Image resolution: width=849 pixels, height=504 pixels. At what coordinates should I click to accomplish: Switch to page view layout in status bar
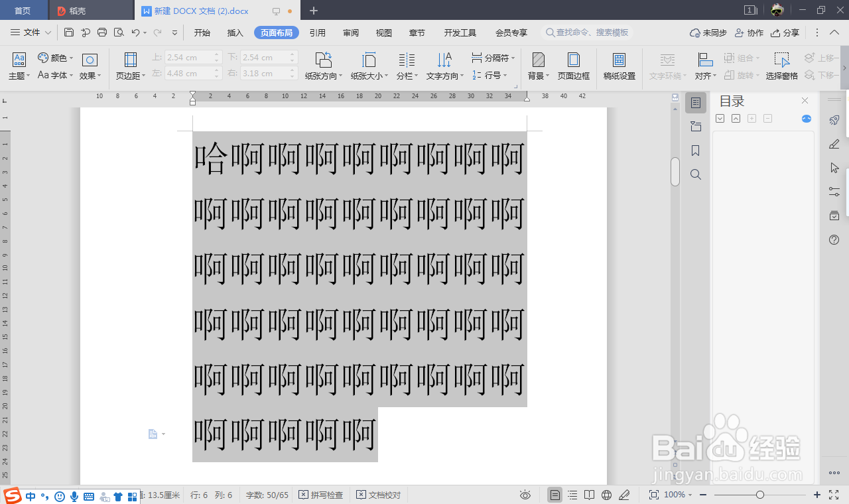(x=555, y=495)
